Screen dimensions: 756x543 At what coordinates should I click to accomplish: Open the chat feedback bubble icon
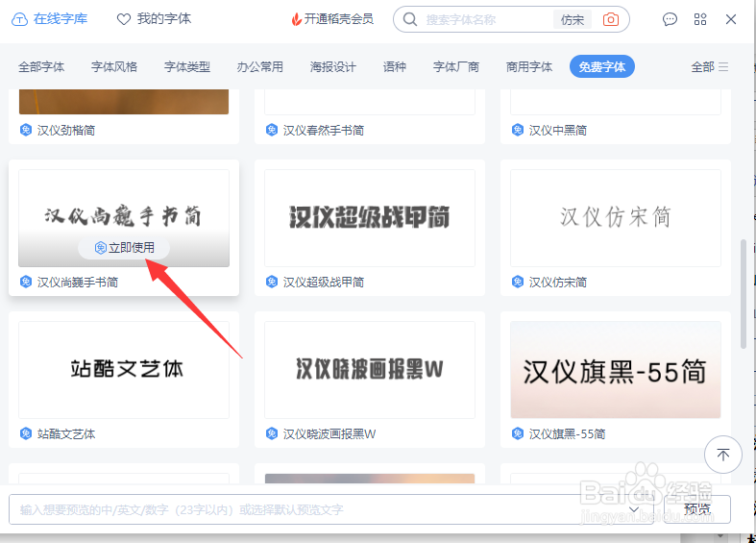click(670, 19)
